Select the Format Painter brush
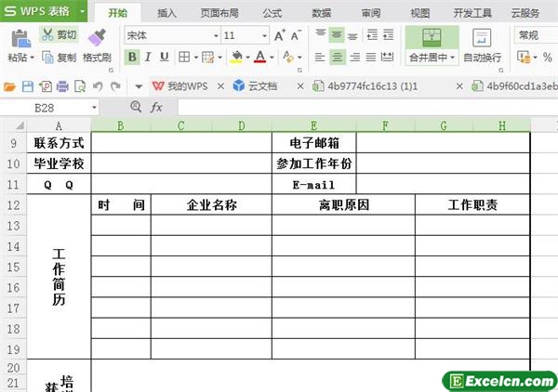 97,38
